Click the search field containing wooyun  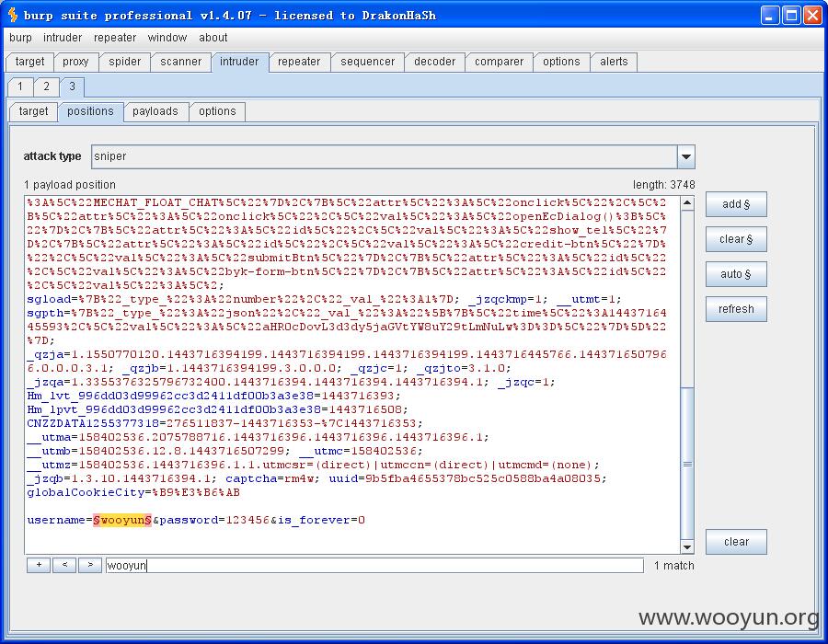pyautogui.click(x=374, y=566)
